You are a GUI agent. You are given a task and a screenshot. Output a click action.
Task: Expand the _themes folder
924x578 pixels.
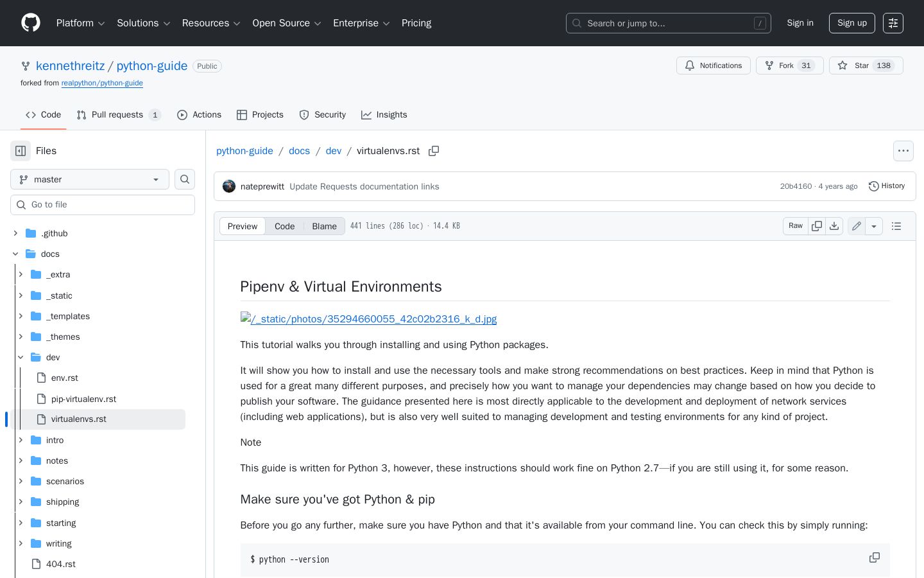21,337
